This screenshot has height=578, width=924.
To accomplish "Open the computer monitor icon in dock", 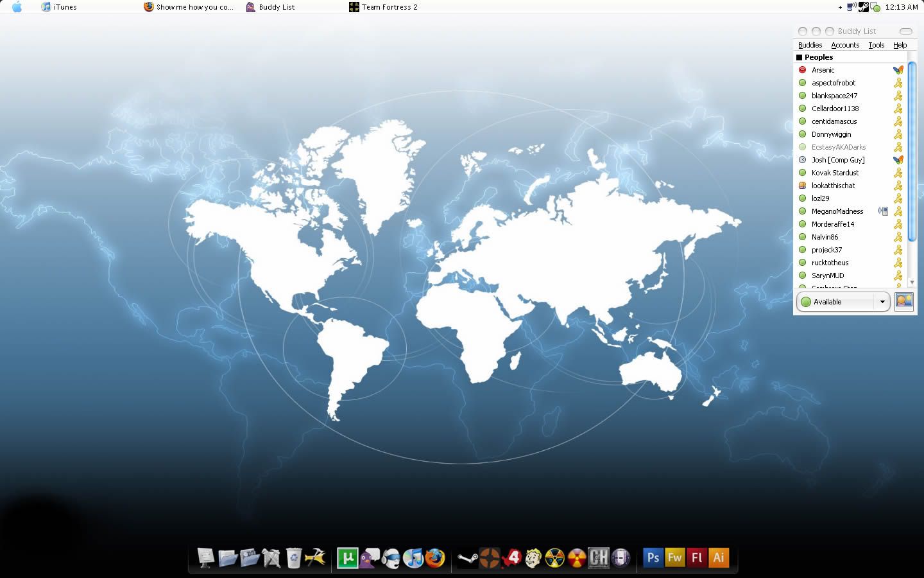I will (x=206, y=557).
